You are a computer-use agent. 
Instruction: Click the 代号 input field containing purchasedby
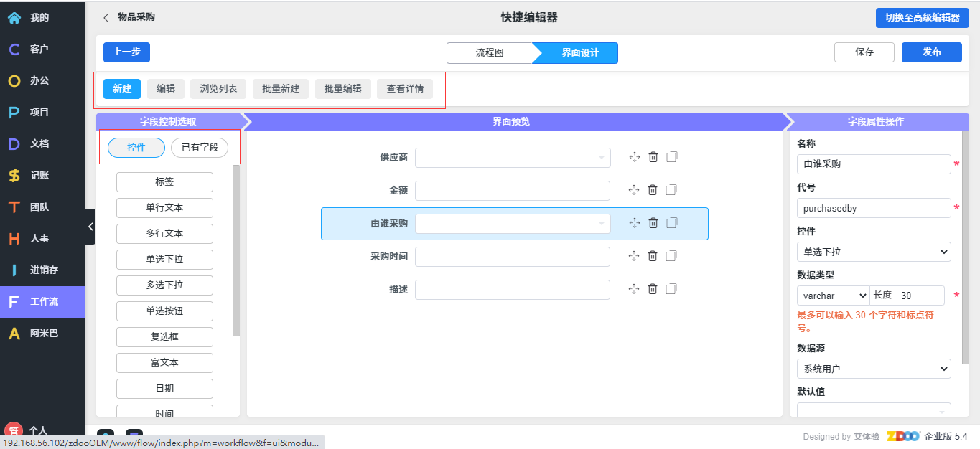[x=873, y=208]
